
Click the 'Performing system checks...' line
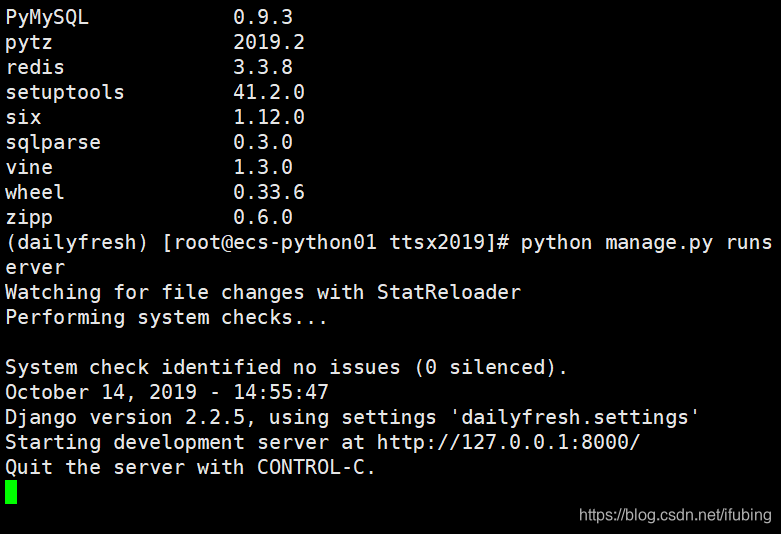point(166,318)
